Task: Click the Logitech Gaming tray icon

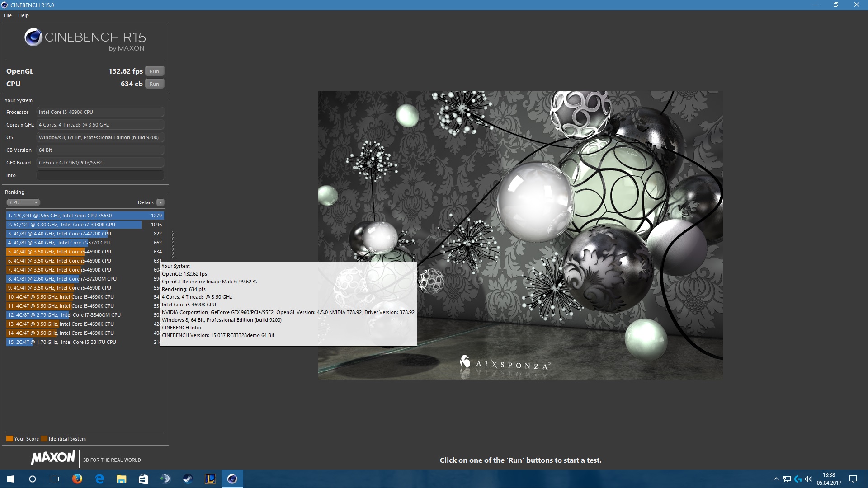Action: 798,479
